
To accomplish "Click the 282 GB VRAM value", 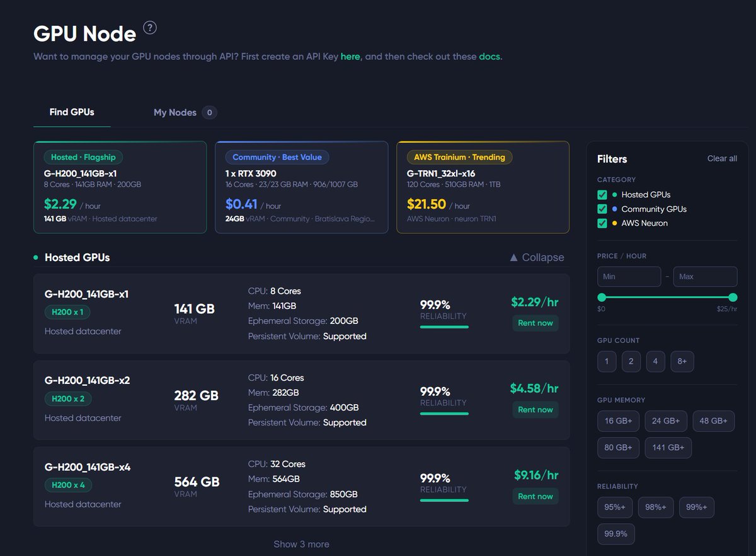I will 196,396.
